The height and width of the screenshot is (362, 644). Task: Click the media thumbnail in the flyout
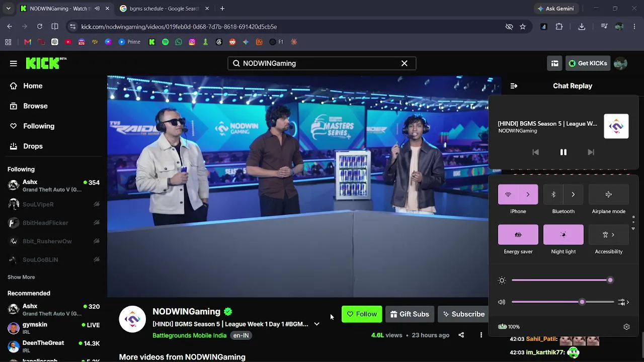point(616,126)
